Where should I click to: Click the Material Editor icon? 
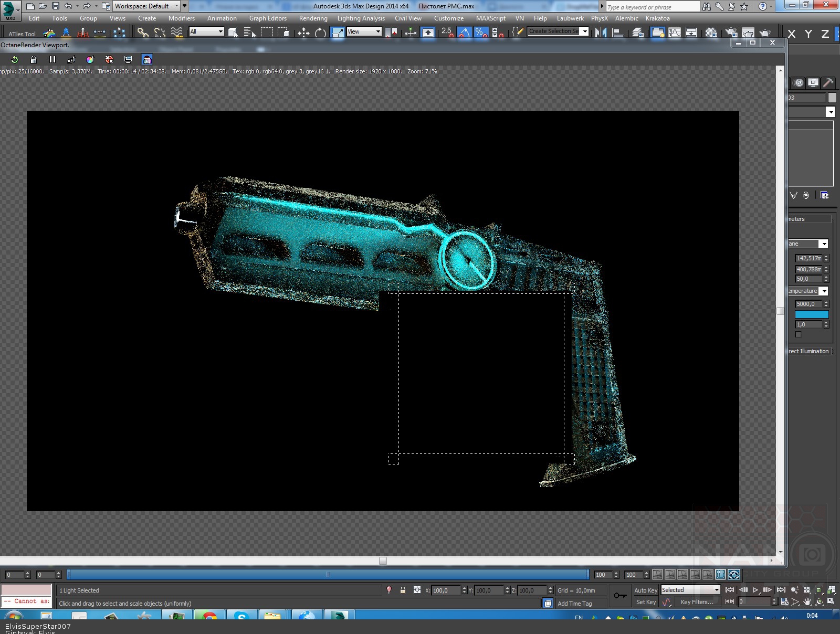click(711, 33)
